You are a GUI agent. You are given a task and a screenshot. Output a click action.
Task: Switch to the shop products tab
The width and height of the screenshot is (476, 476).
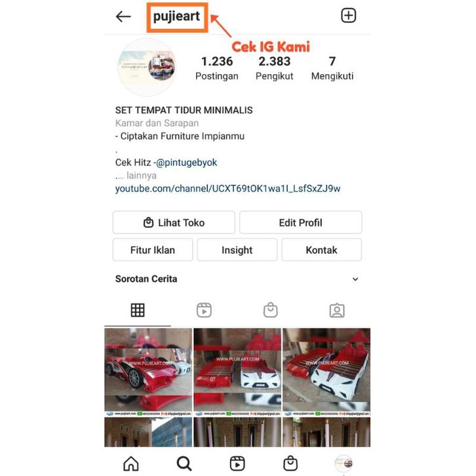click(270, 310)
